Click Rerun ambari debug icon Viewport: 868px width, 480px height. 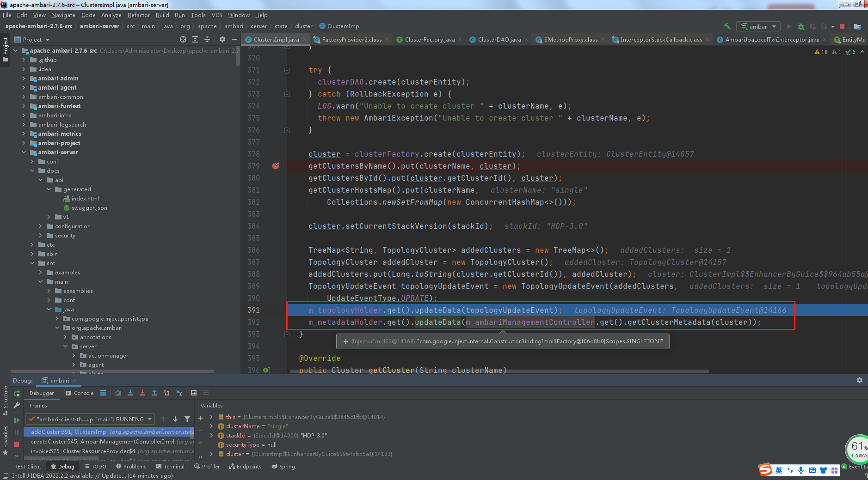pos(17,393)
